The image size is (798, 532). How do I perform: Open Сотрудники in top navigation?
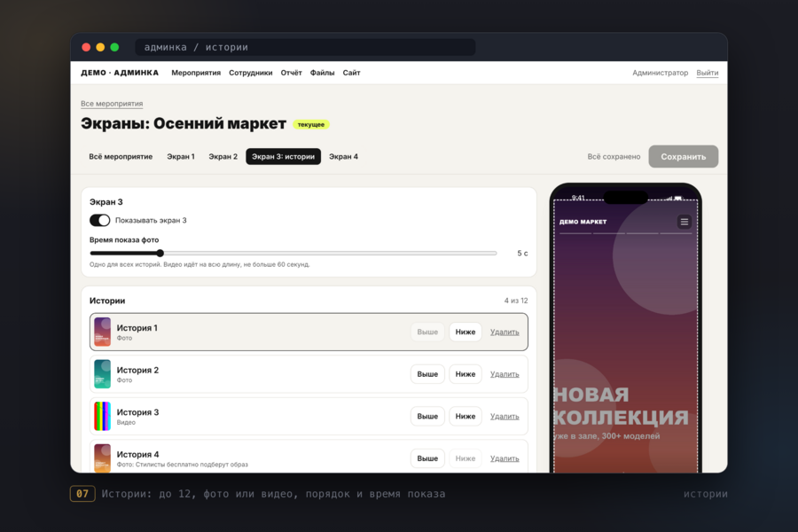pyautogui.click(x=250, y=73)
